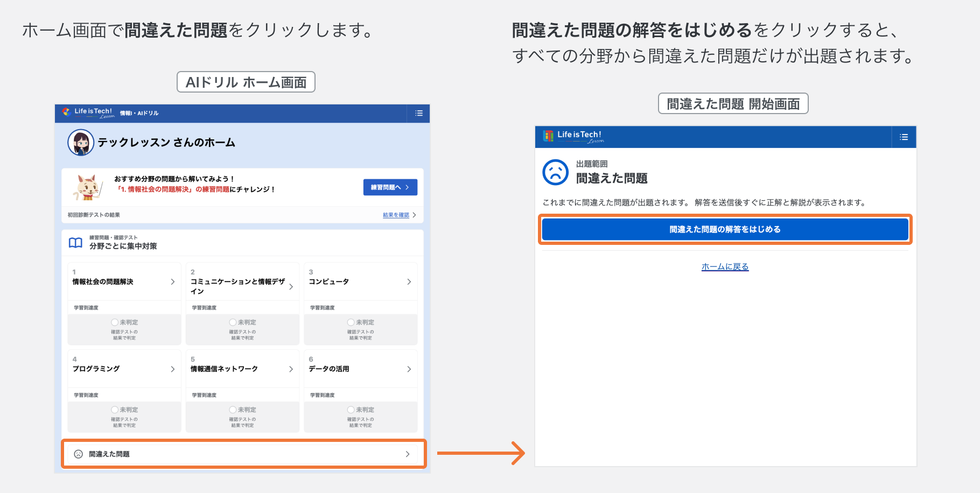Click the large blue sad face icon
This screenshot has width=980, height=493.
(556, 172)
